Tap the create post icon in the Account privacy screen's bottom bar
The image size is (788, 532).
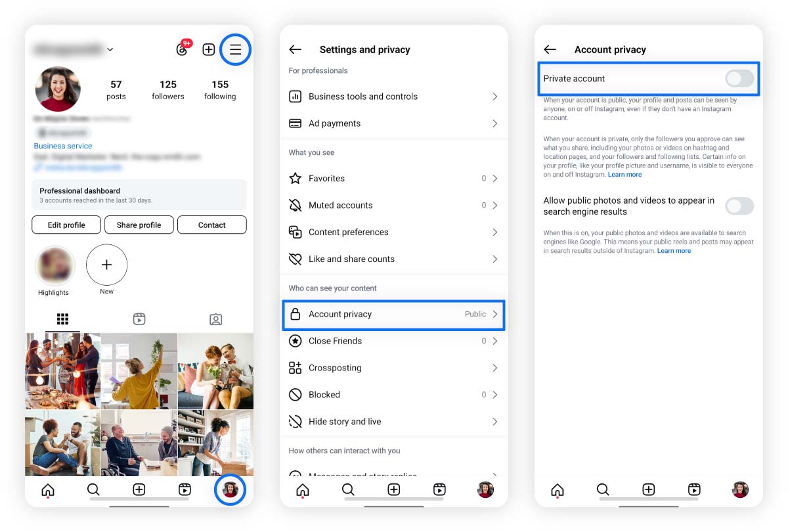(x=649, y=489)
